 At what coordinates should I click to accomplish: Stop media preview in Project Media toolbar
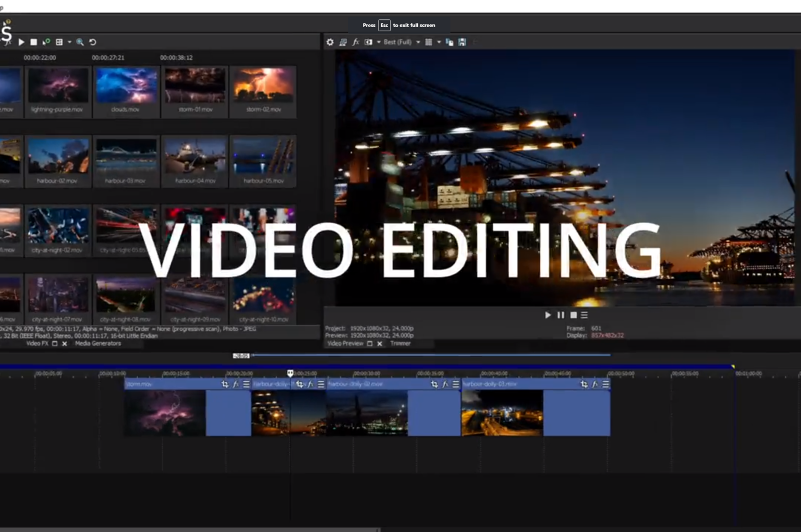pos(33,42)
